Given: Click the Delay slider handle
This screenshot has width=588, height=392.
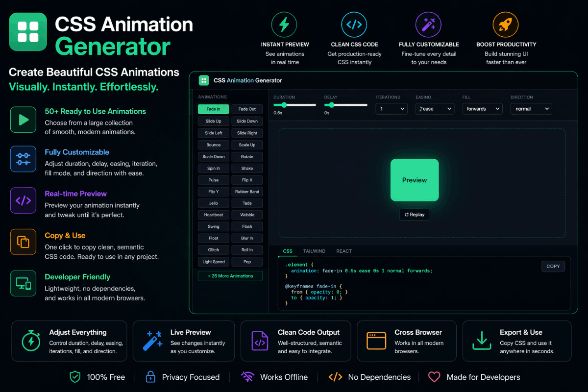Looking at the screenshot, I should [332, 105].
